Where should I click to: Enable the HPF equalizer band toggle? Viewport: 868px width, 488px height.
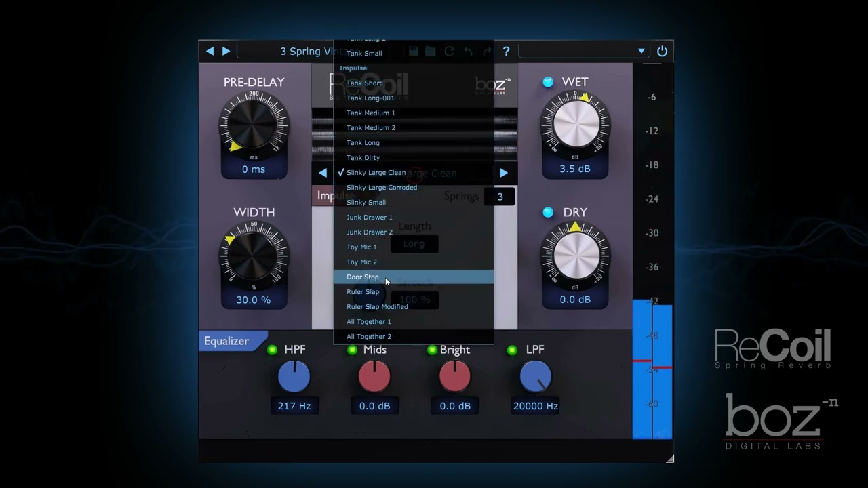(272, 350)
